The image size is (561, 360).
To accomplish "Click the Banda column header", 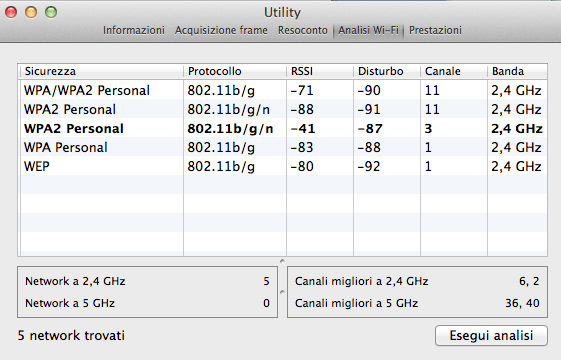I will pos(517,71).
